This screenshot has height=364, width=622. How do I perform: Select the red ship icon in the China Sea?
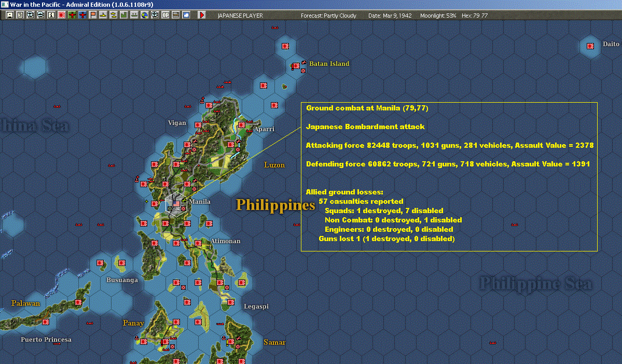57,106
